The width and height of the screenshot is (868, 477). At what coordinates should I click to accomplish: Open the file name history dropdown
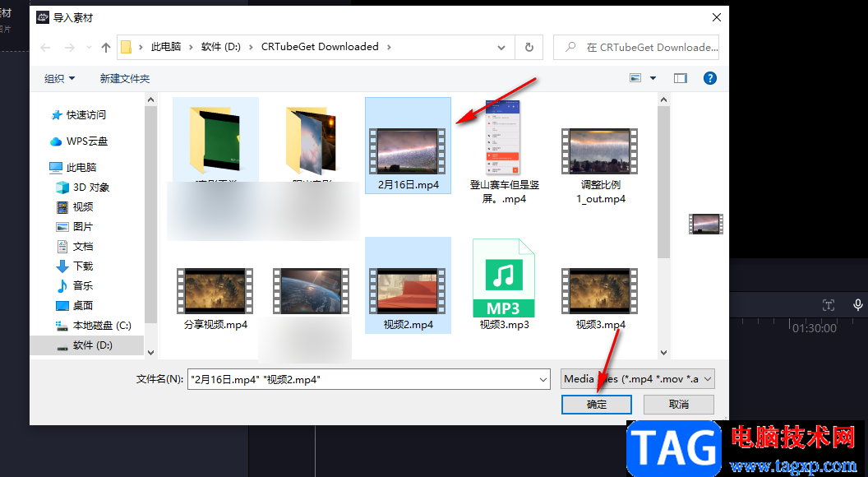point(543,379)
